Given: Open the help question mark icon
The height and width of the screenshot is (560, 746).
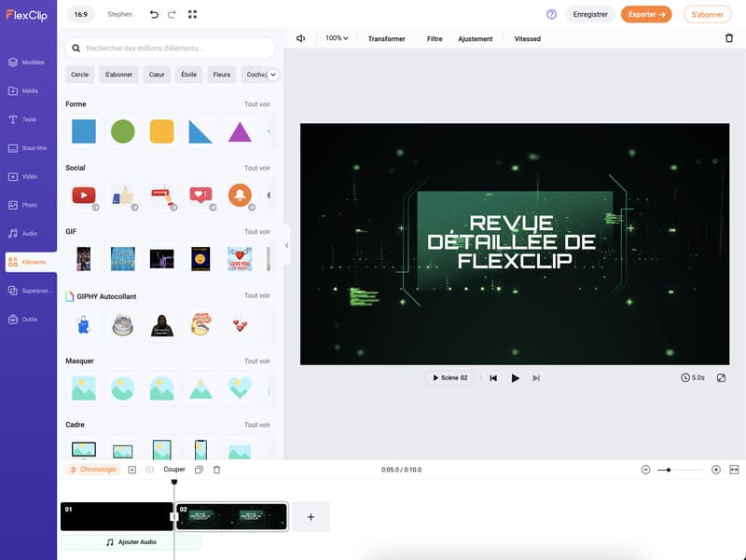Looking at the screenshot, I should pos(551,14).
